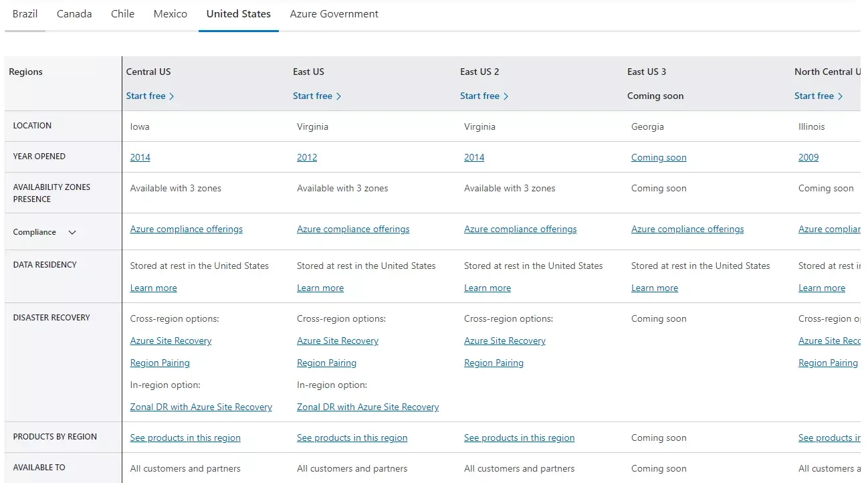Click the Central US column header
Image resolution: width=868 pixels, height=483 pixels.
[x=148, y=72]
